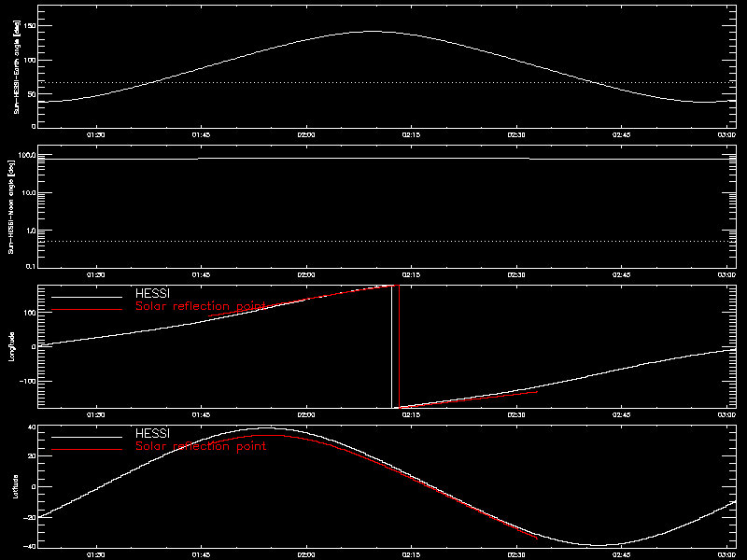This screenshot has width=747, height=560.
Task: Click the red legend line sample in Longitude panel
Action: coord(87,310)
